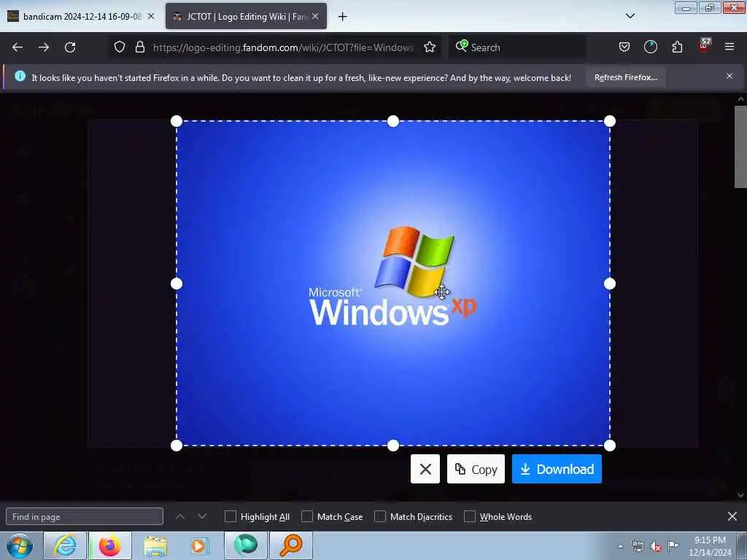Image resolution: width=747 pixels, height=560 pixels.
Task: Open tracking protection shield icon
Action: (x=120, y=47)
